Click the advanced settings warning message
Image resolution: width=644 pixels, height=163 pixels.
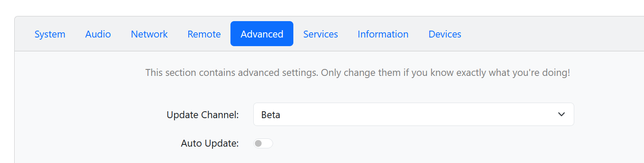[x=358, y=73]
